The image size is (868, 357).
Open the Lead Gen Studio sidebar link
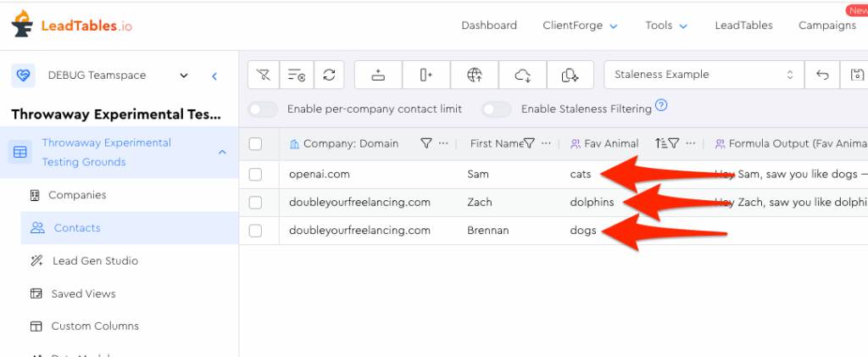[94, 260]
